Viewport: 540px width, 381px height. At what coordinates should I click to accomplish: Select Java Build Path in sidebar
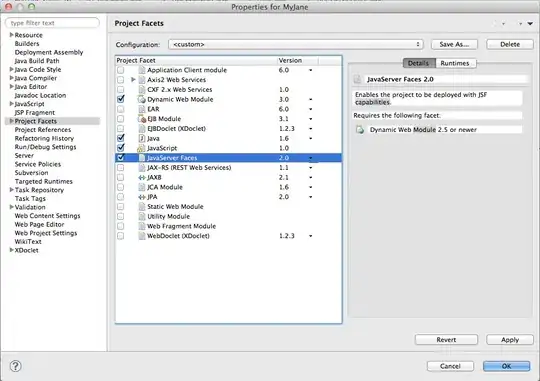tap(37, 61)
